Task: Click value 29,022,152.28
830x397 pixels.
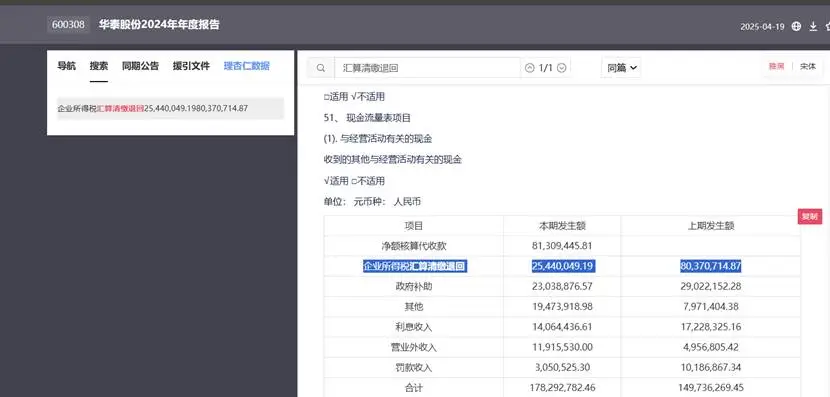Action: click(x=710, y=286)
